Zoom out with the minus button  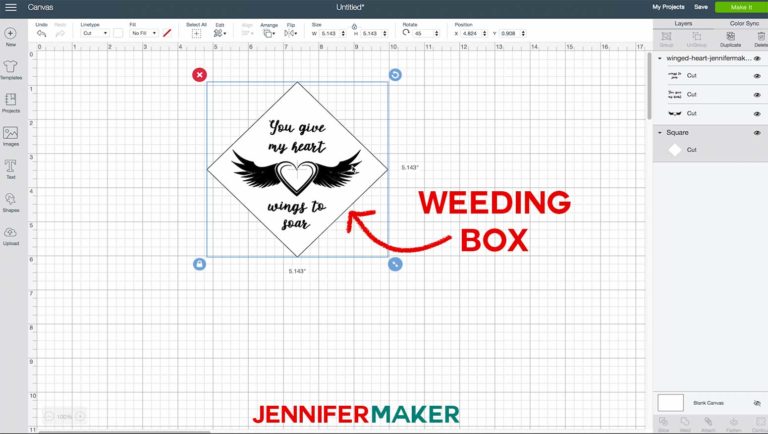[x=49, y=416]
